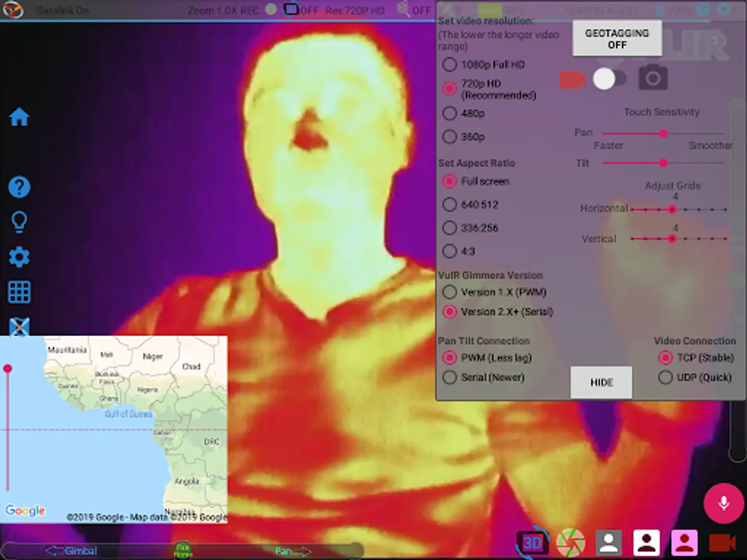Tap the lightbulb tips icon

(x=19, y=222)
